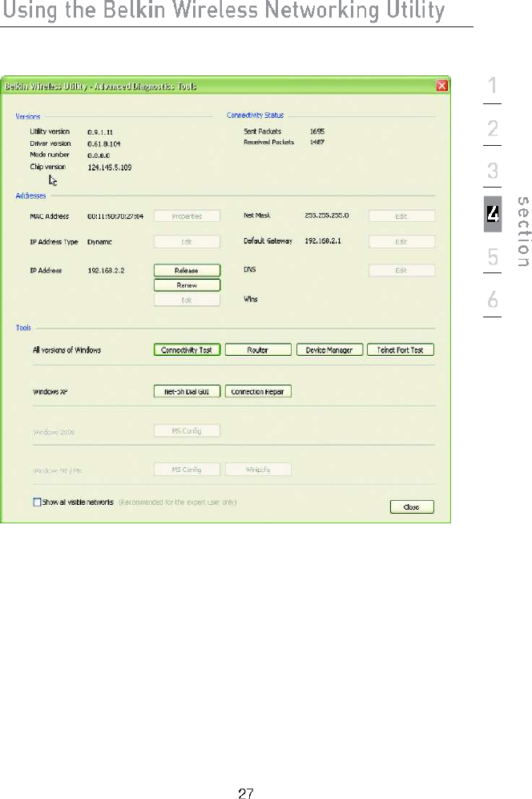The height and width of the screenshot is (799, 532).
Task: Click the window title bar text
Action: 100,86
